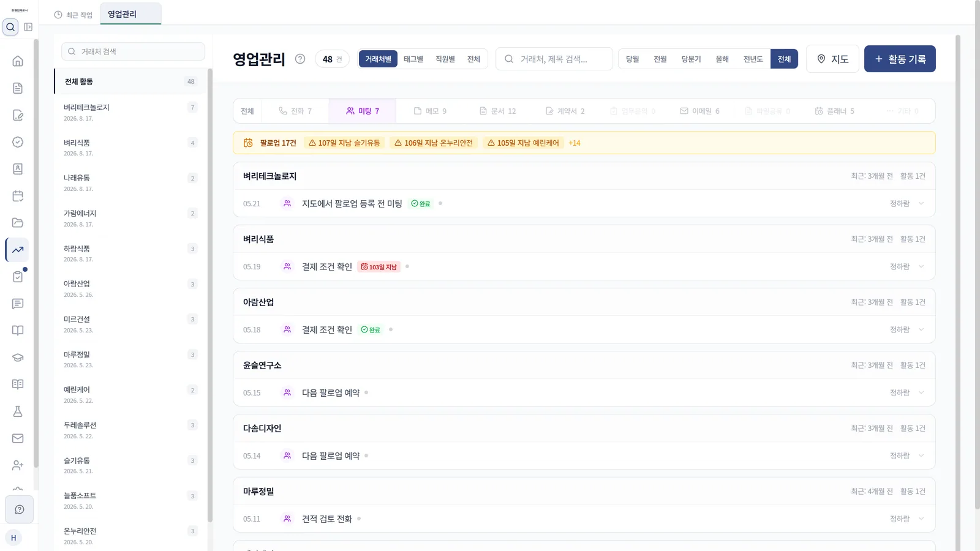Click the 거래처, 제목 검색 input field
Screen dimensions: 980x551
click(554, 59)
